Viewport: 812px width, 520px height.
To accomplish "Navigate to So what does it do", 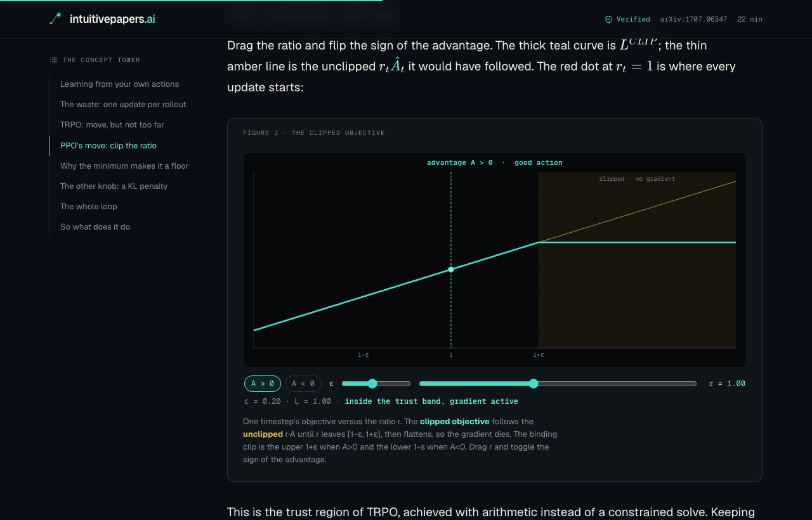I will click(x=95, y=227).
